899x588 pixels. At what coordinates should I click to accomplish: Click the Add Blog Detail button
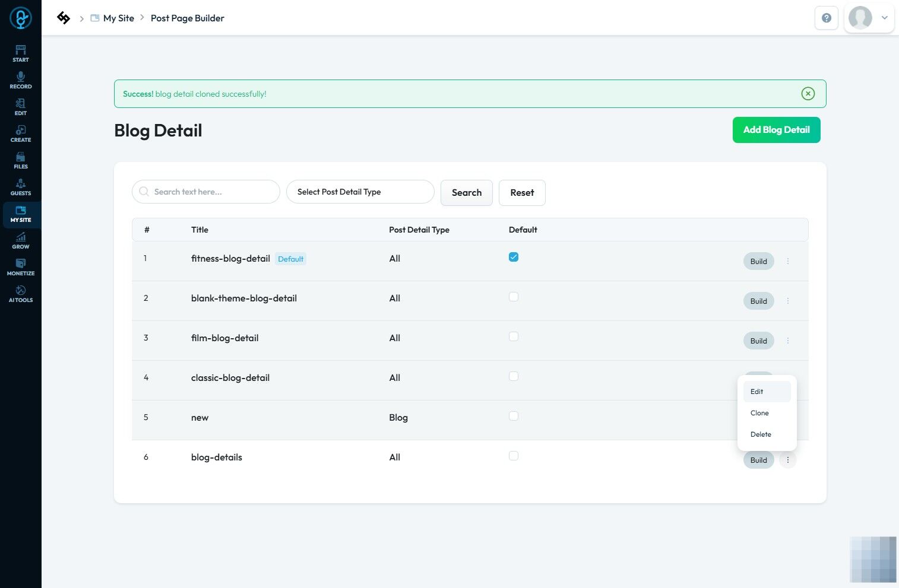pyautogui.click(x=776, y=130)
